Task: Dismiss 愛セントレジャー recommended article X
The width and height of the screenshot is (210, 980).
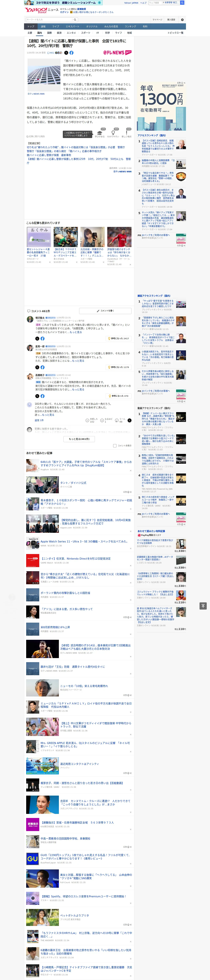Action: [50, 262]
